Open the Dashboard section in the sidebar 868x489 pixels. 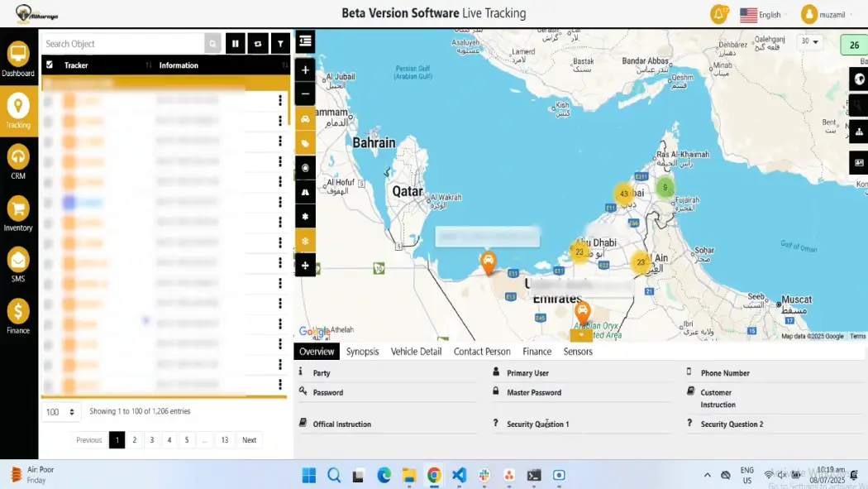pyautogui.click(x=18, y=60)
